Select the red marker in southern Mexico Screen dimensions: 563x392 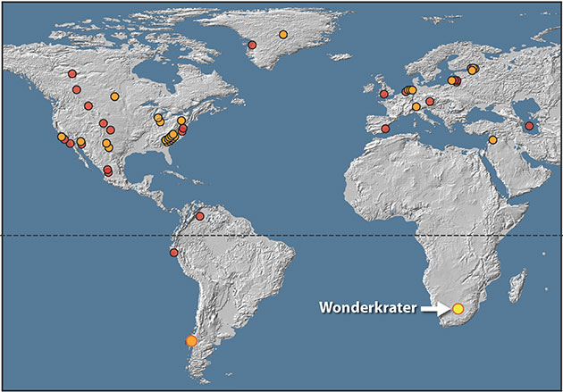click(x=108, y=170)
